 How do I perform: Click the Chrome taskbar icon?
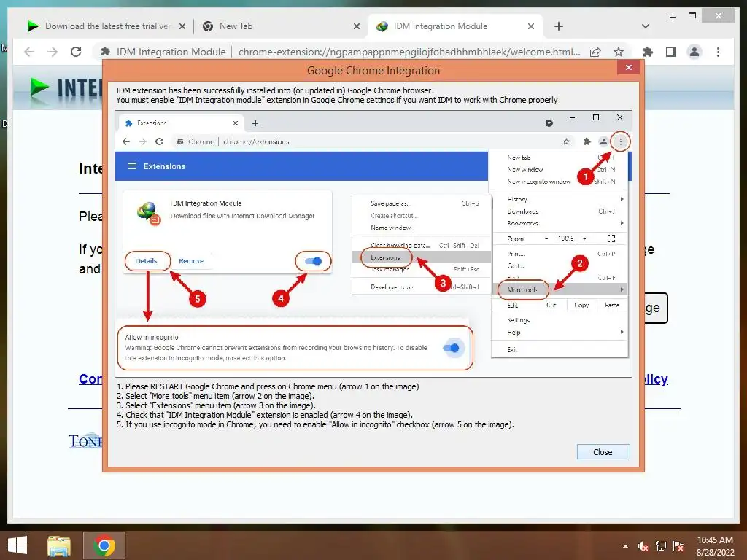(x=104, y=545)
